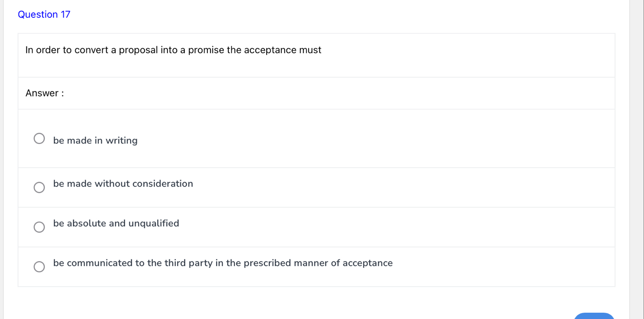The width and height of the screenshot is (644, 319).
Task: Click the radio circle next to 'be made in writing'
Action: pos(39,139)
